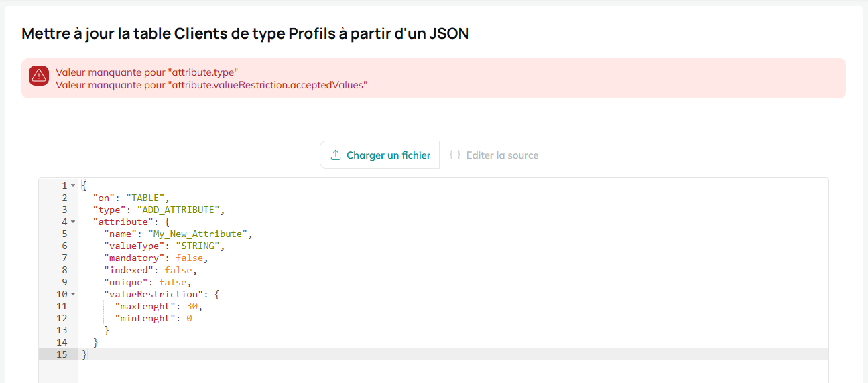Open the Charger un fichier tab
Image resolution: width=868 pixels, height=383 pixels.
380,155
